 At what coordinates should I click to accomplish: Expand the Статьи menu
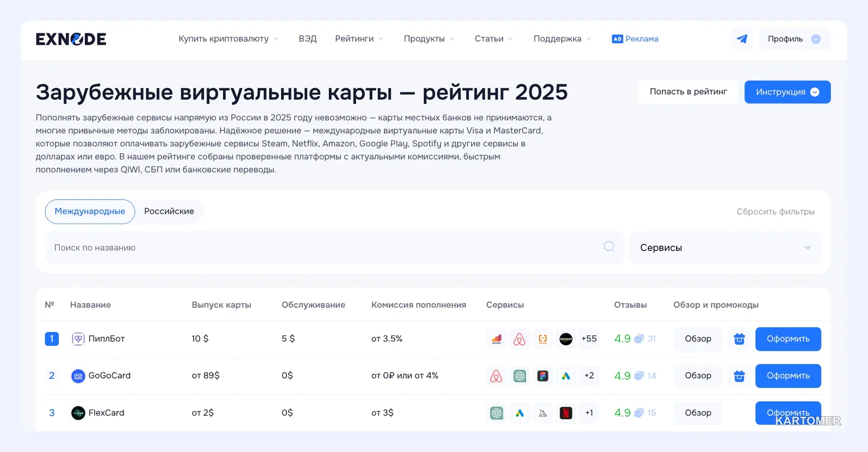[x=494, y=39]
